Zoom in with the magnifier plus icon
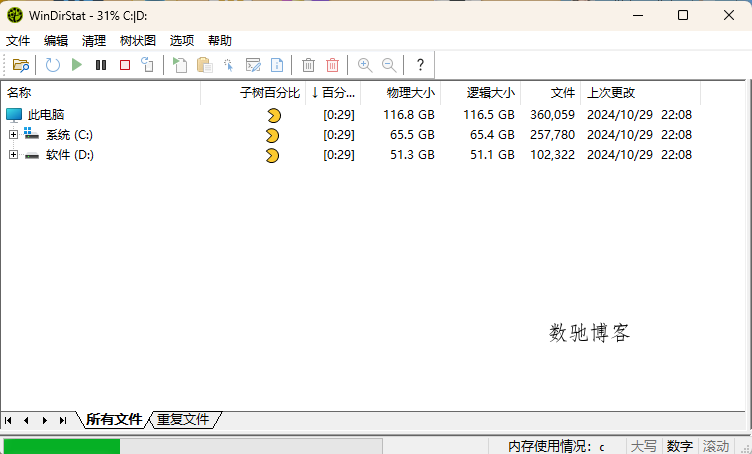The height and width of the screenshot is (454, 752). (x=365, y=65)
